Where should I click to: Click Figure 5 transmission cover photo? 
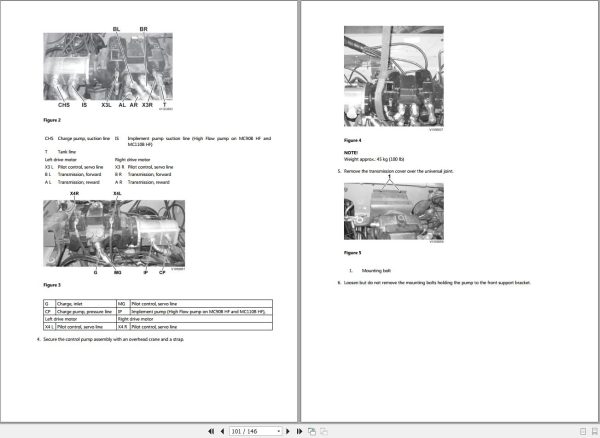pos(394,211)
